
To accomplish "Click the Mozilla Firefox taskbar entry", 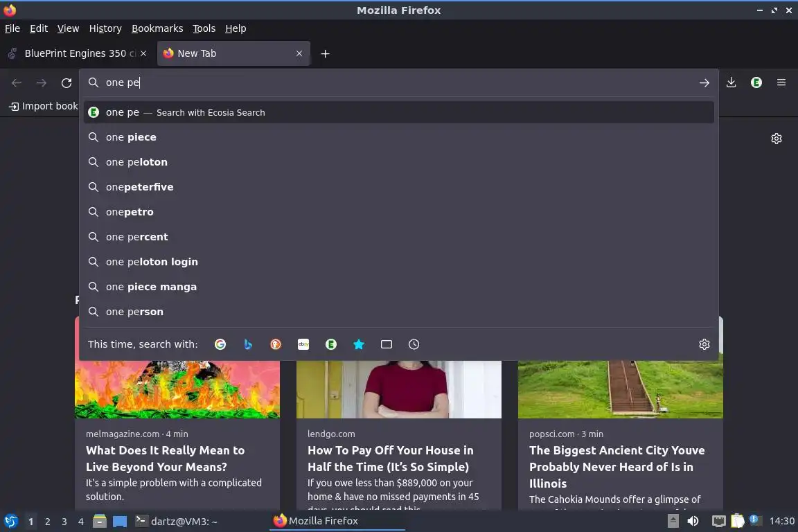I will (x=337, y=522).
